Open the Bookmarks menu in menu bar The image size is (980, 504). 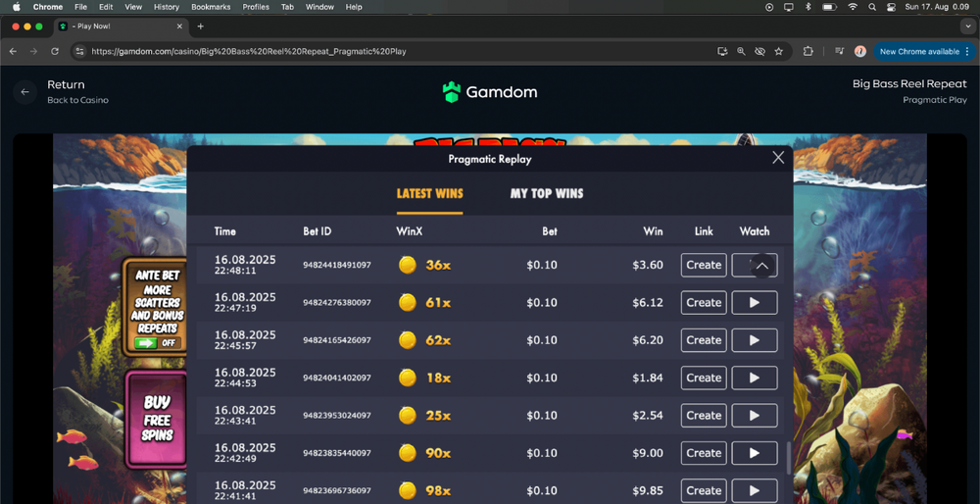211,7
